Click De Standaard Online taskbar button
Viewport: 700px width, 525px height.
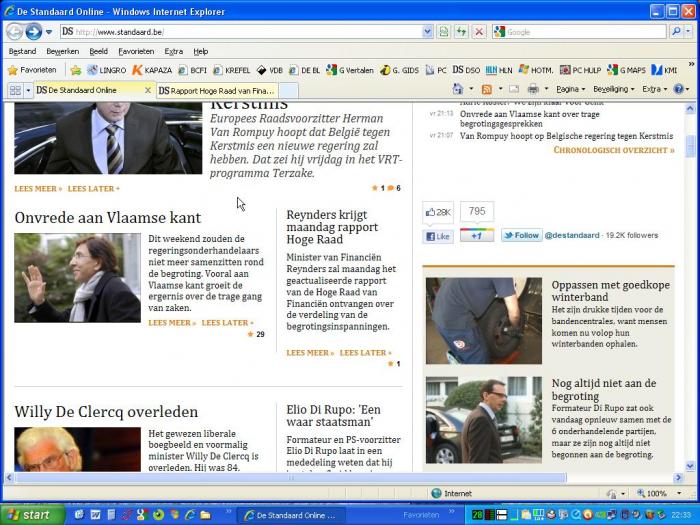[x=290, y=515]
